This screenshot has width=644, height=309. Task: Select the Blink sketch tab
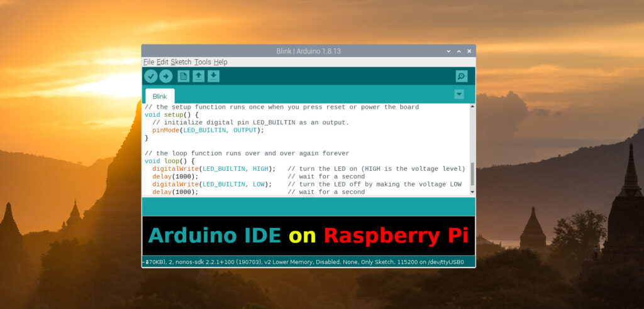pos(160,97)
